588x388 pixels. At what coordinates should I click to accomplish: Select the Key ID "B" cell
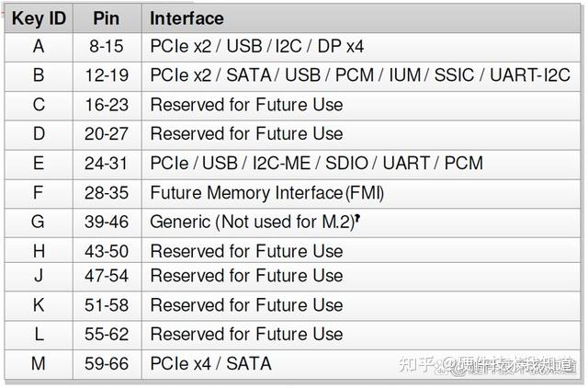pos(39,75)
